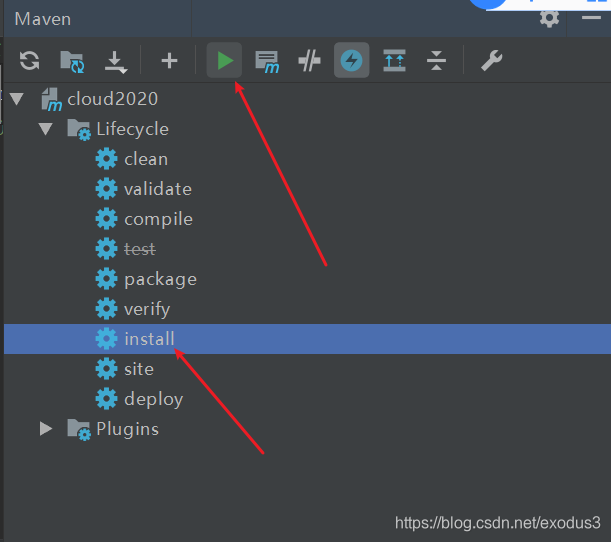Select the Lifecycle node label
The image size is (611, 542).
pyautogui.click(x=132, y=129)
